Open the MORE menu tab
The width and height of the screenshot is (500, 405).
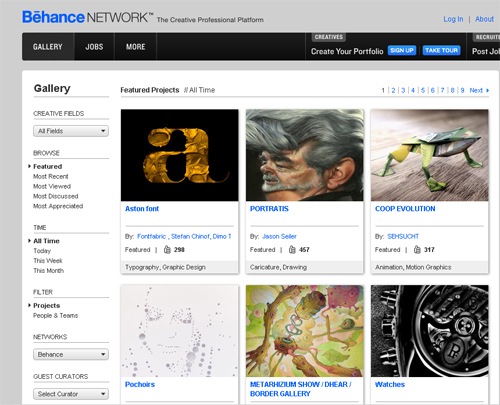pos(135,47)
